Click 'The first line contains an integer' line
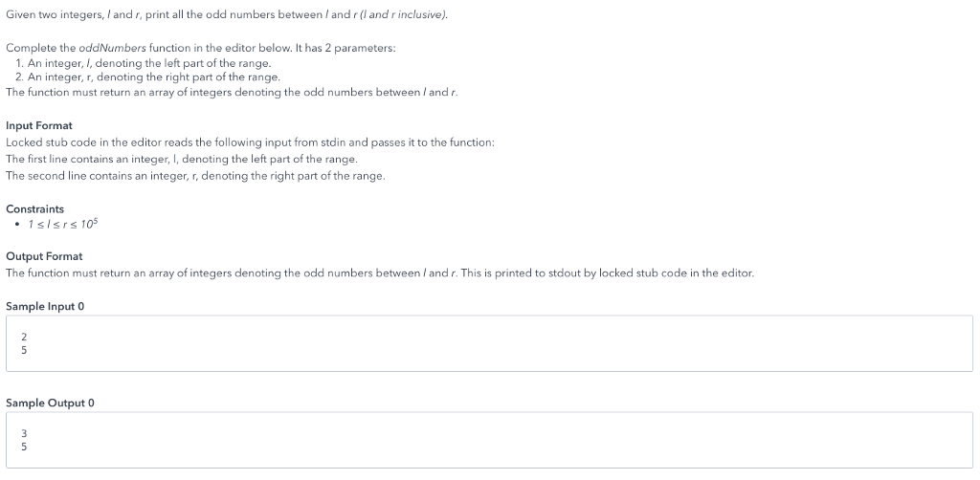The width and height of the screenshot is (980, 480). tap(182, 159)
